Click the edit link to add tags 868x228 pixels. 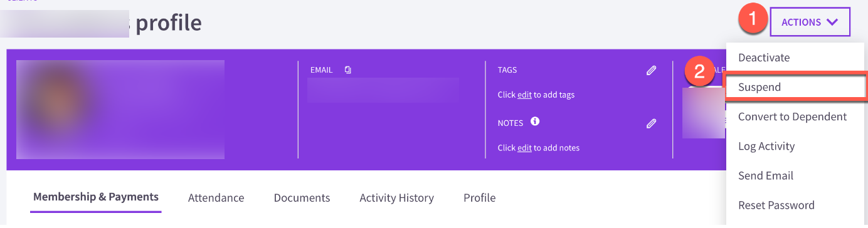pyautogui.click(x=524, y=95)
